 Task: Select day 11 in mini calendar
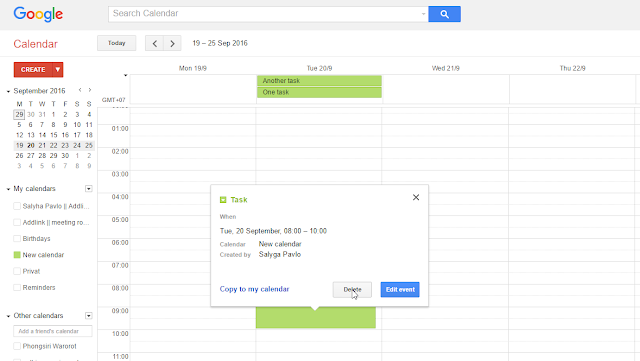pos(89,125)
